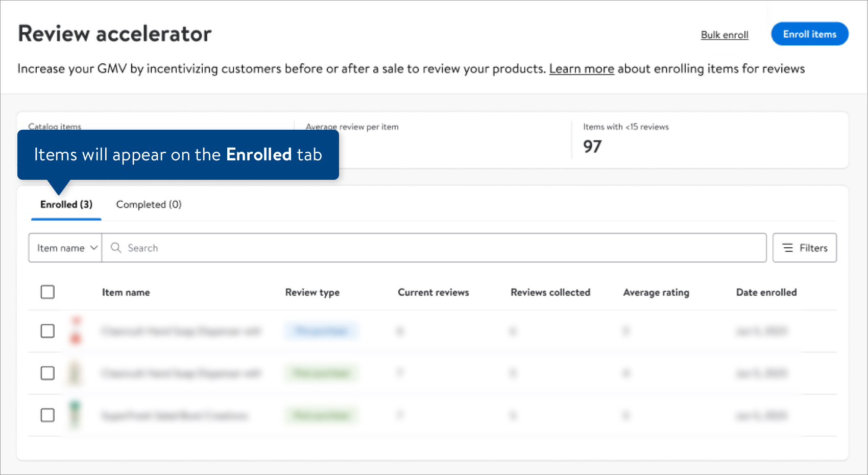The image size is (868, 475).
Task: Select the Enrolled (3) tab
Action: pos(66,204)
